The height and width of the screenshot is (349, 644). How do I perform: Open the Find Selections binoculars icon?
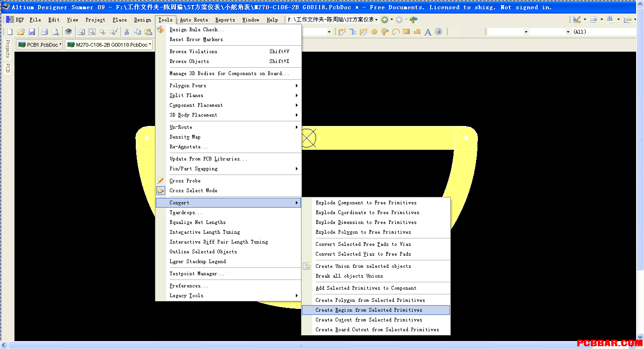point(610,20)
